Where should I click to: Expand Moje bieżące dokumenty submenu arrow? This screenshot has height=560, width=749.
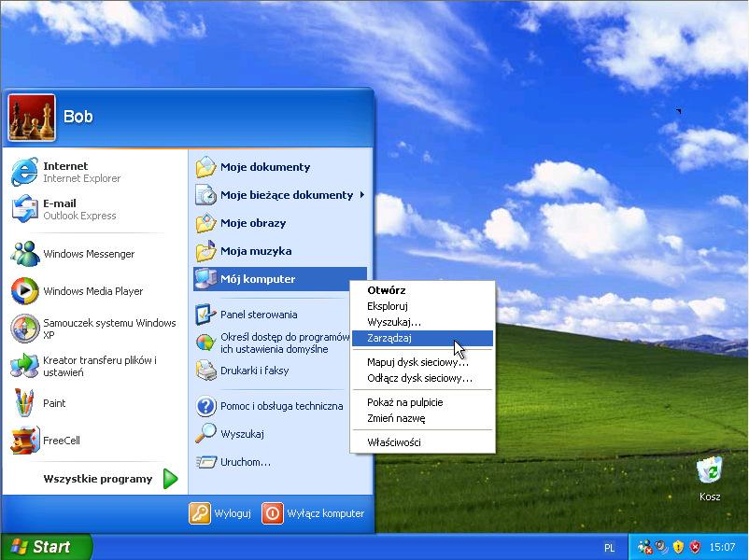click(362, 195)
